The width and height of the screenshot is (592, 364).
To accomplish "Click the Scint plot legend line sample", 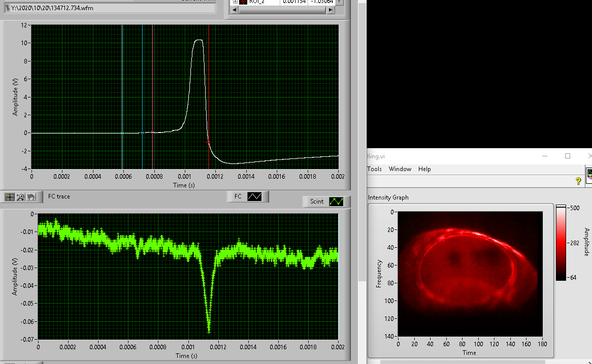I will click(336, 202).
